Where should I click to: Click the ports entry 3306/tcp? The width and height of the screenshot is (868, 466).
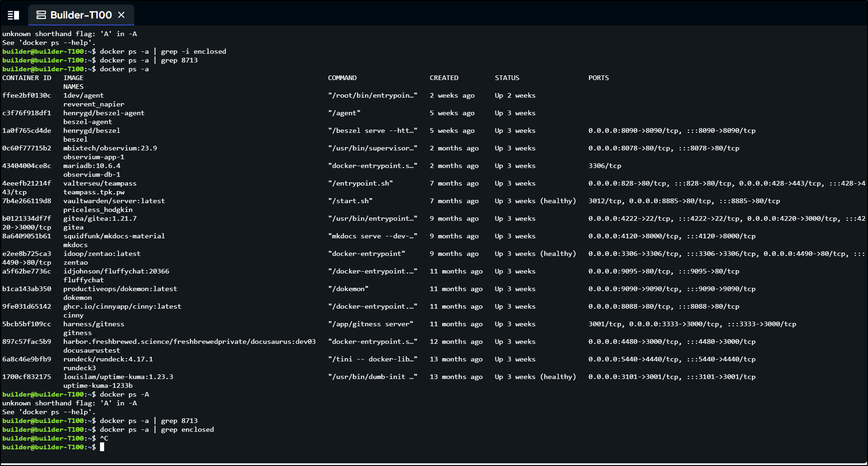pyautogui.click(x=605, y=166)
